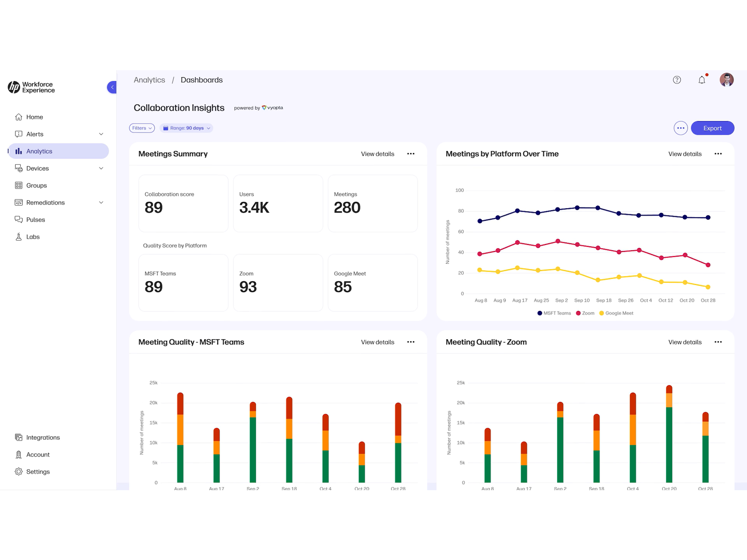Go to Pulses in the sidebar
747x560 pixels.
point(35,220)
